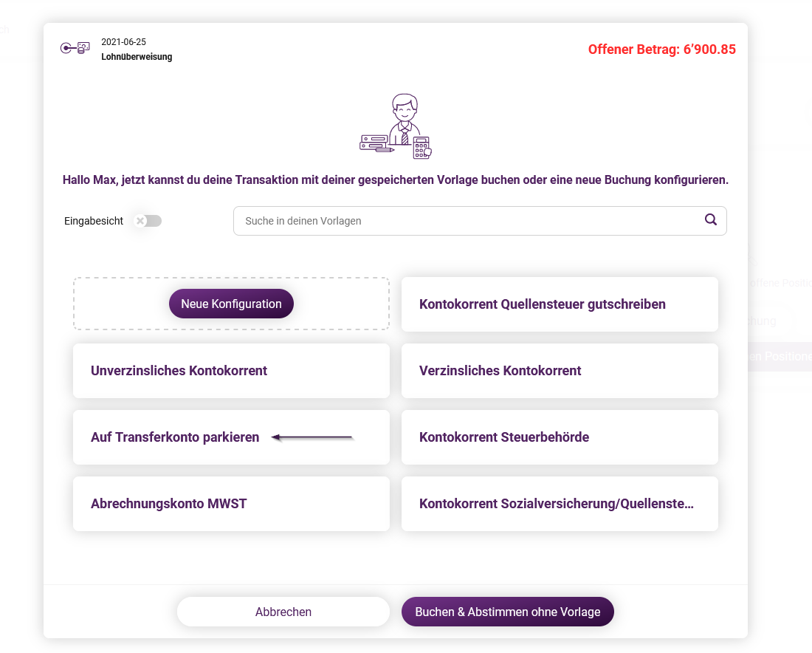
Task: Click the accountant illustration icon
Action: pos(396,126)
